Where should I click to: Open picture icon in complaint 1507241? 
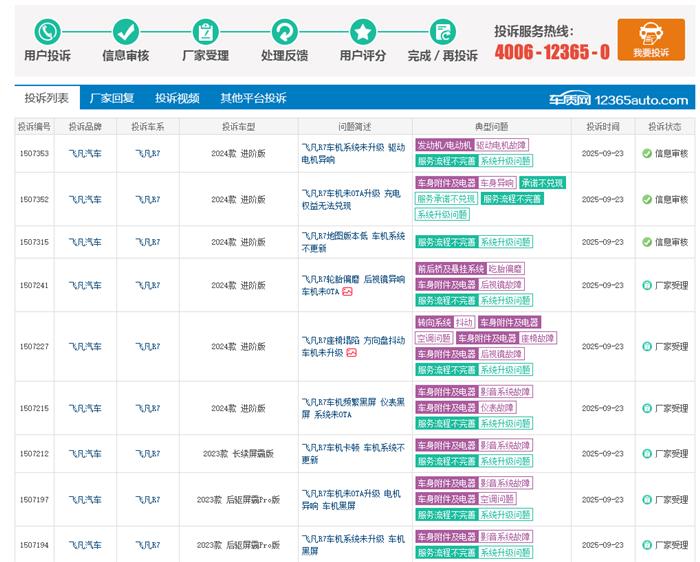[x=347, y=292]
